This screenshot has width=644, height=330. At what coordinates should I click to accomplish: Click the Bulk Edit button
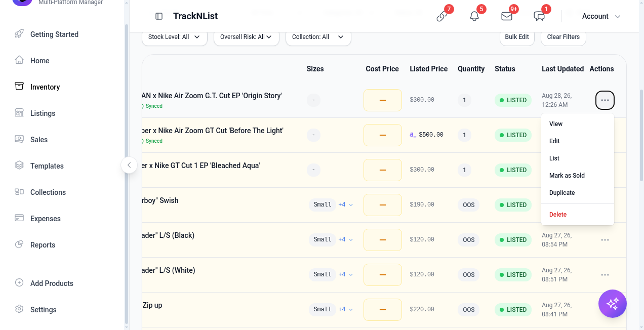click(x=517, y=37)
